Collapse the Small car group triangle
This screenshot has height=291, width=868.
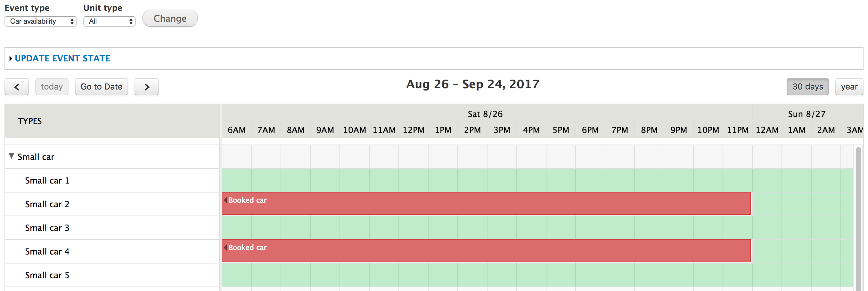[x=12, y=156]
